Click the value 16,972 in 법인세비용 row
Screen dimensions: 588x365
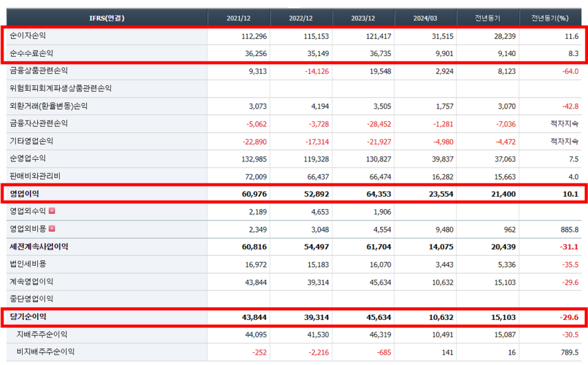(x=256, y=264)
